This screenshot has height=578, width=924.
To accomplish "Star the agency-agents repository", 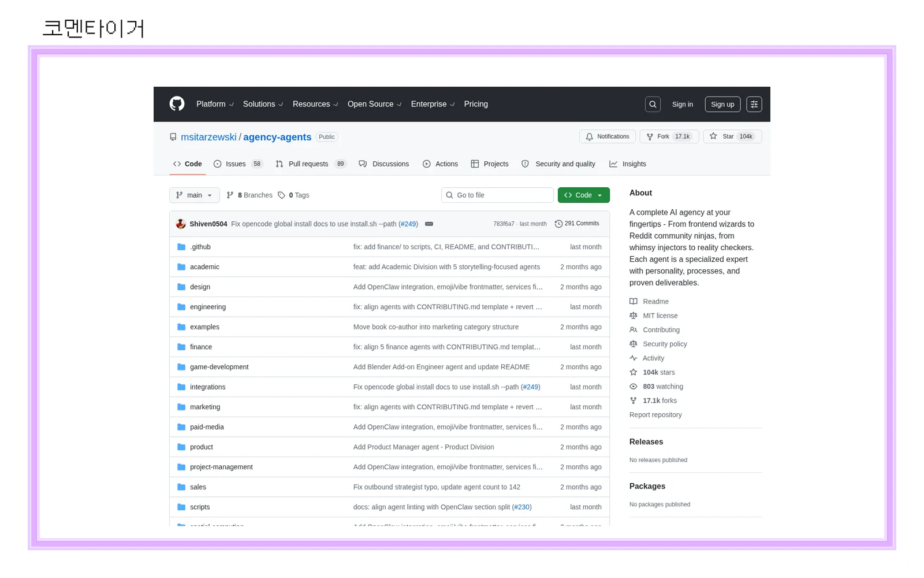I will 732,137.
